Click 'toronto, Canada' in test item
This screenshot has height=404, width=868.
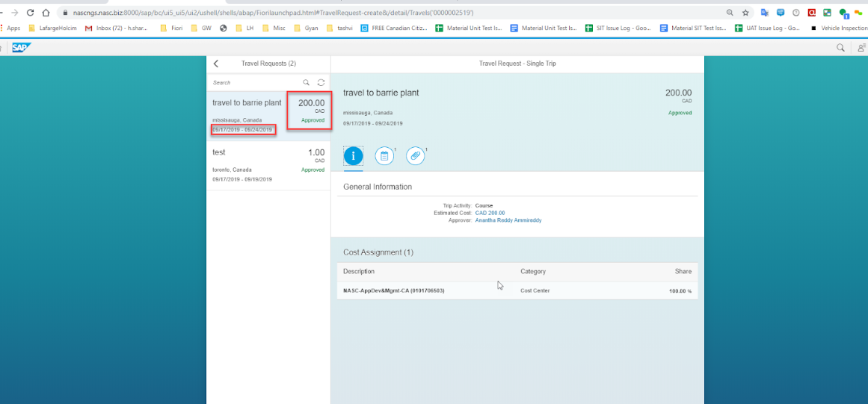[232, 170]
